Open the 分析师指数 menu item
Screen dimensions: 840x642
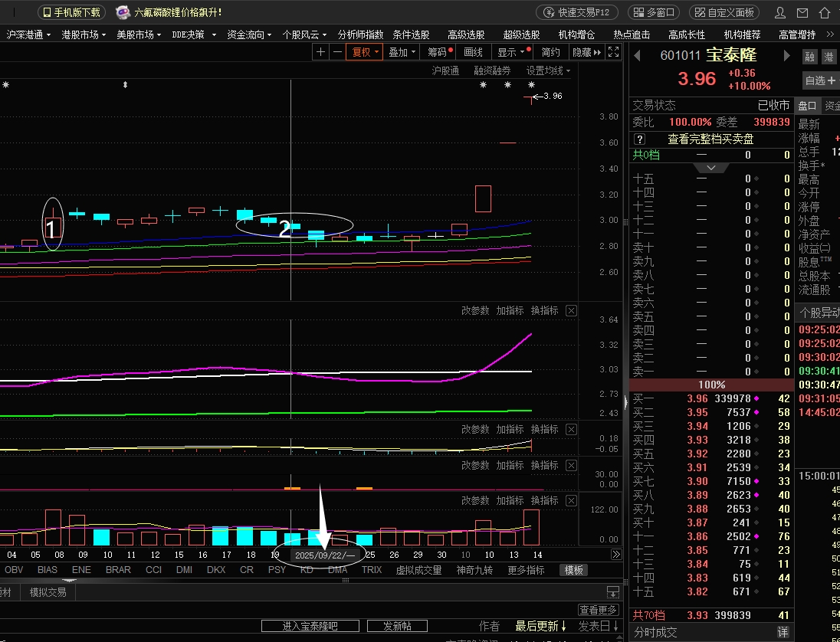tap(360, 34)
